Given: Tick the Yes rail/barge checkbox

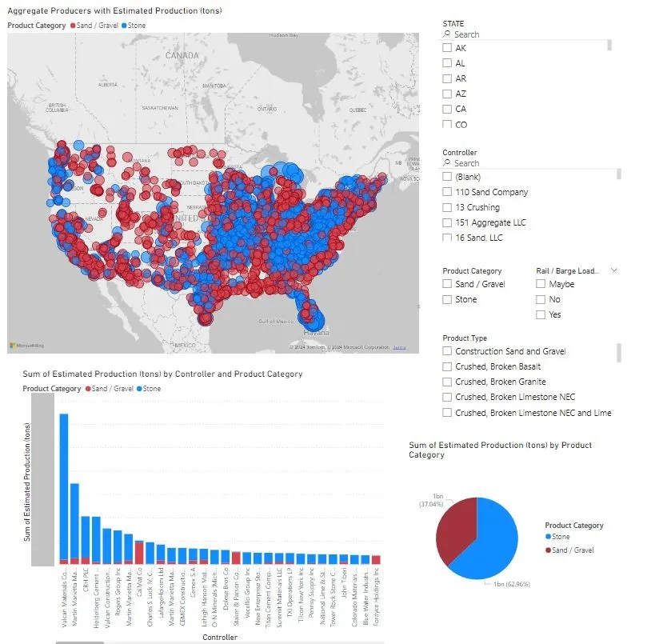Looking at the screenshot, I should click(x=541, y=315).
